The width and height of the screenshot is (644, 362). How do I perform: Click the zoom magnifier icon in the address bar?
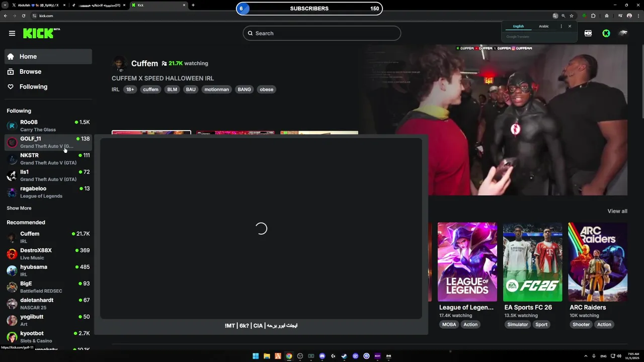pos(563,16)
